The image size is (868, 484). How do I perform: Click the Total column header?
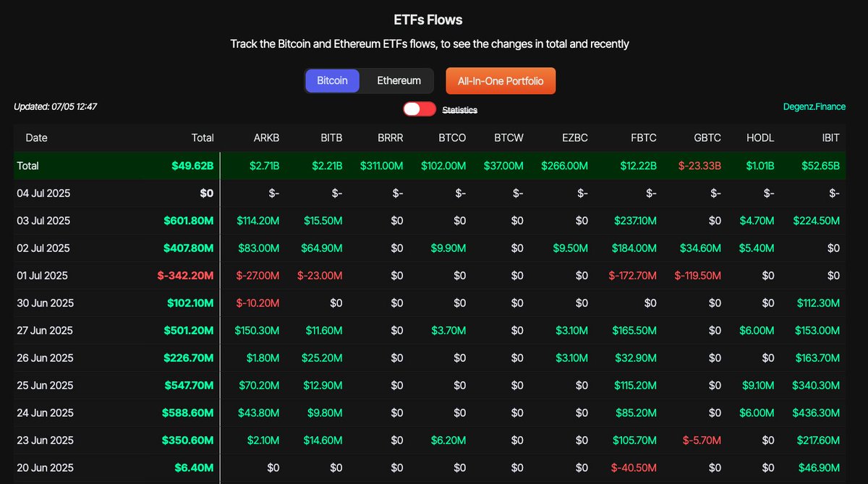tap(202, 137)
